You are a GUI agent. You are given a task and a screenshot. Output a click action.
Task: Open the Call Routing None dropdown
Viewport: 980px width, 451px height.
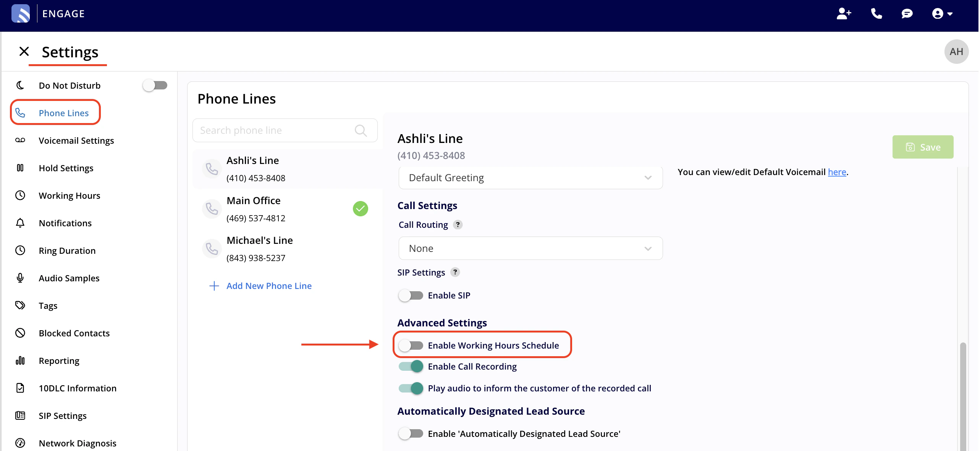(x=530, y=248)
